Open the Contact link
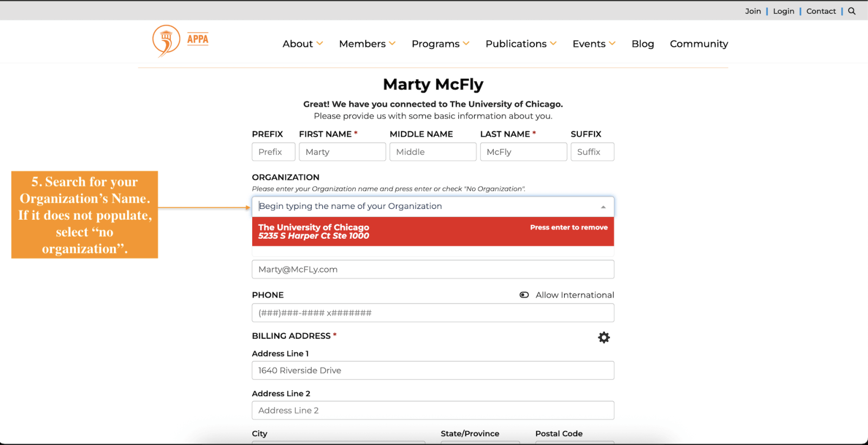Viewport: 868px width, 445px height. click(x=821, y=11)
